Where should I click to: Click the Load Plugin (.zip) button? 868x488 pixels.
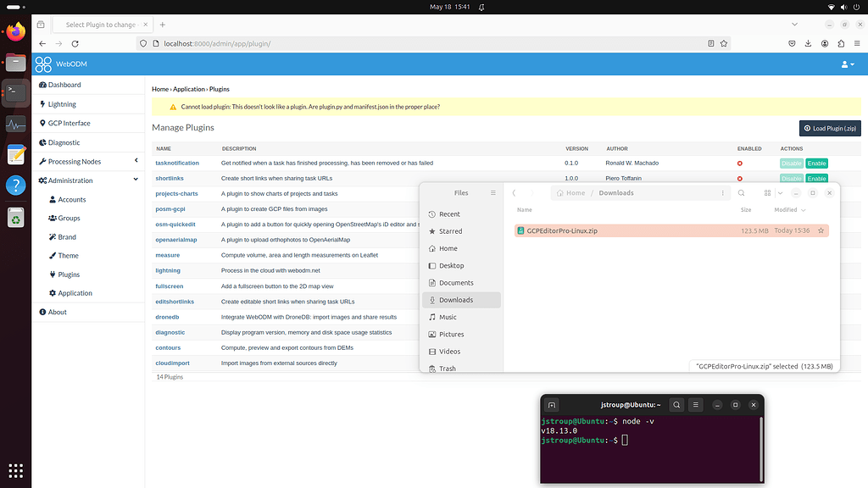click(830, 128)
